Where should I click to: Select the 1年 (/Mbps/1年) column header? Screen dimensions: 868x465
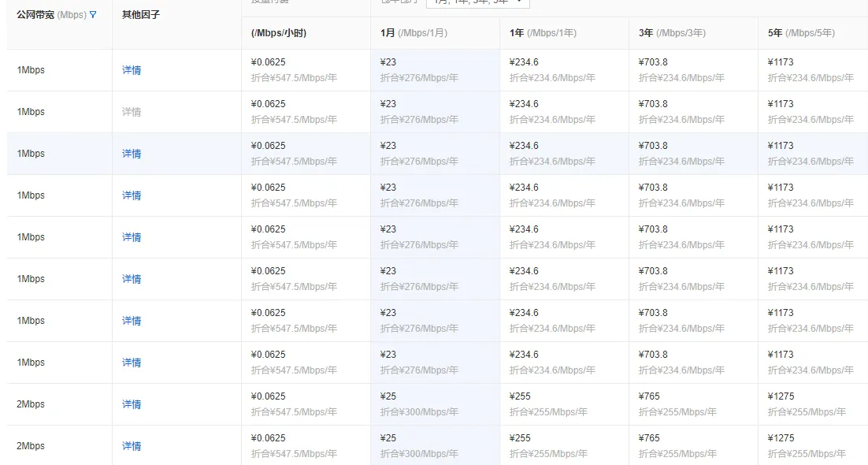coord(543,32)
